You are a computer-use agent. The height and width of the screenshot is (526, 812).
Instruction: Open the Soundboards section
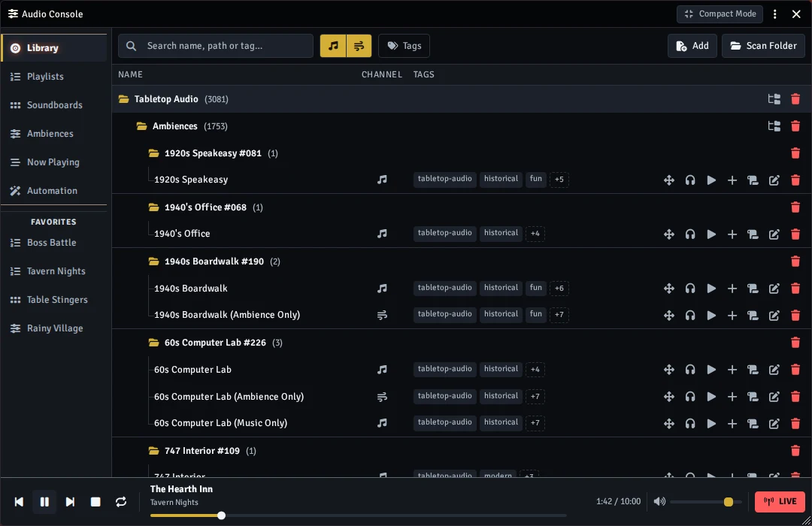(x=54, y=105)
